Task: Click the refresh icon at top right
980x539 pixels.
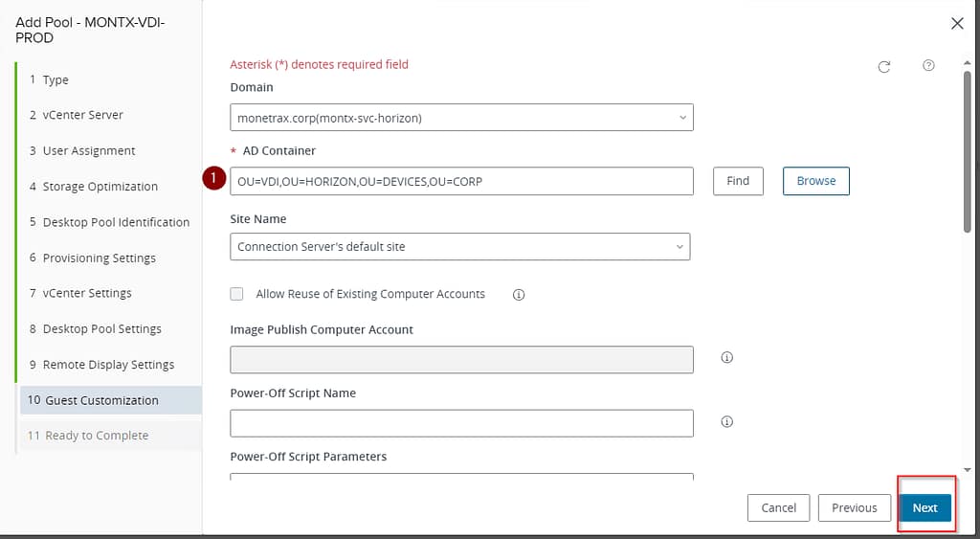Action: 884,66
